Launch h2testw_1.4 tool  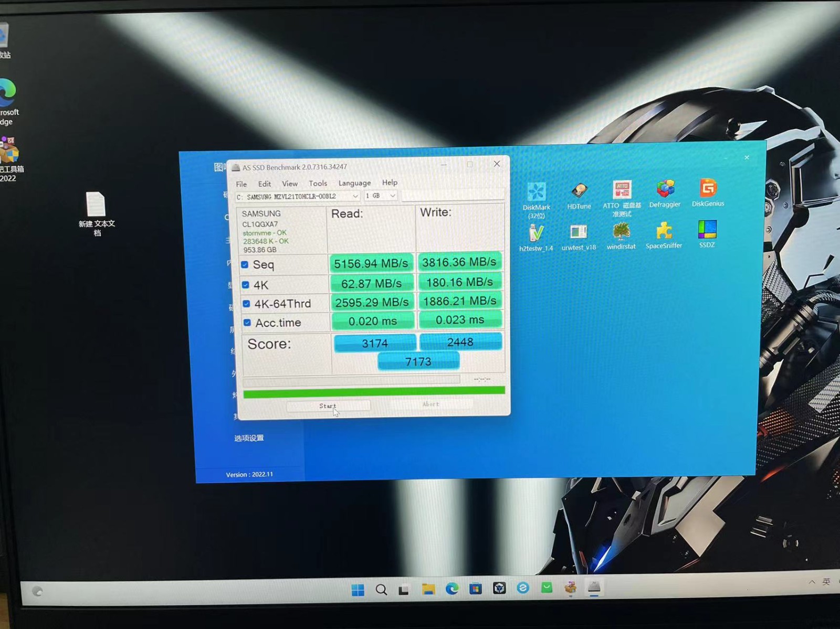coord(536,238)
